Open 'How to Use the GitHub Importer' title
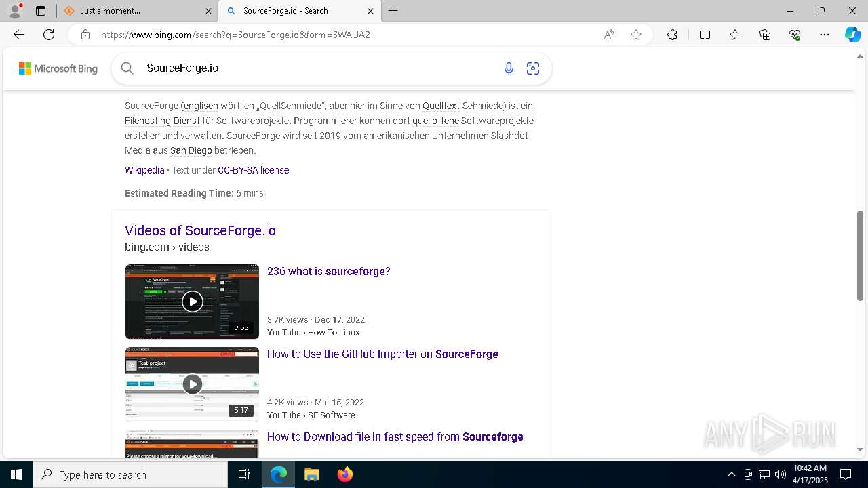This screenshot has height=488, width=868. pyautogui.click(x=382, y=354)
